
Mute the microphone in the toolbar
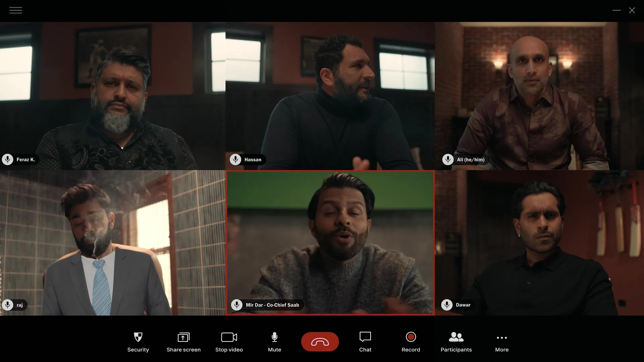coord(274,337)
